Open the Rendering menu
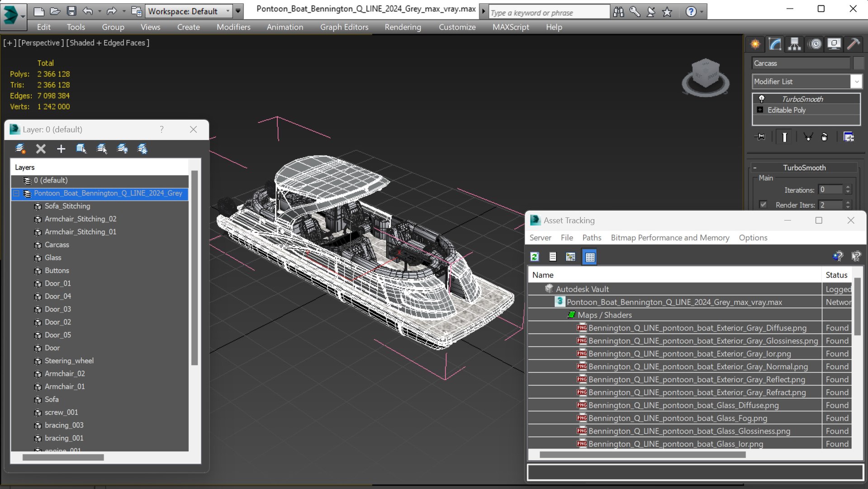Screen dimensions: 868x489 [403, 27]
